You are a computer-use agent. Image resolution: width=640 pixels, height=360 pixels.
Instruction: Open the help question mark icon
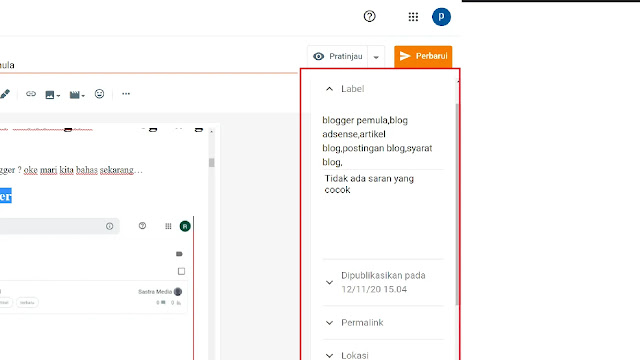tap(369, 16)
